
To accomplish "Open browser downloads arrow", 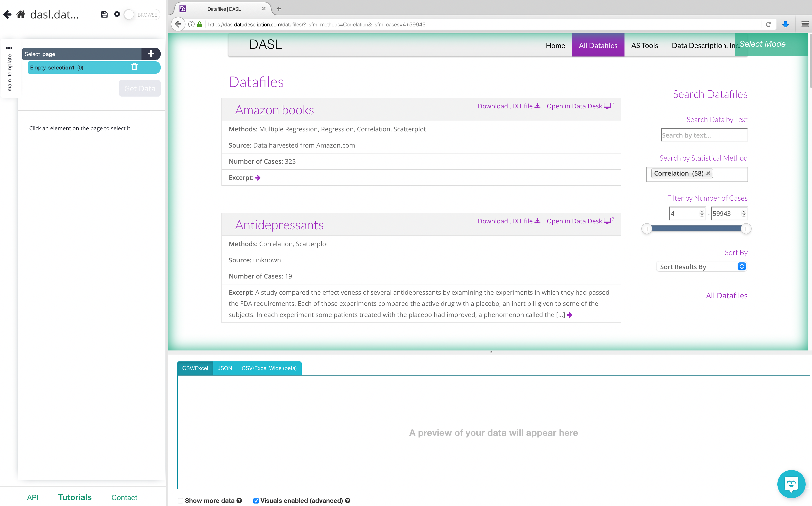I will click(786, 24).
